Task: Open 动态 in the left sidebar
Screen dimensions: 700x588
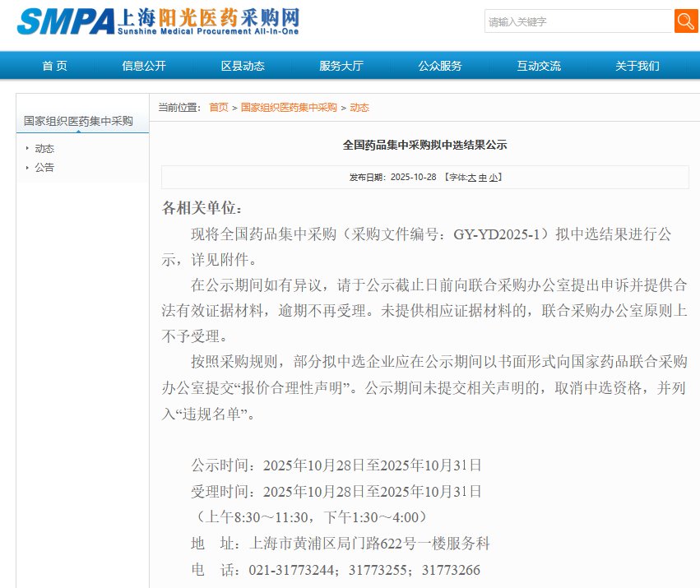Action: pyautogui.click(x=44, y=149)
